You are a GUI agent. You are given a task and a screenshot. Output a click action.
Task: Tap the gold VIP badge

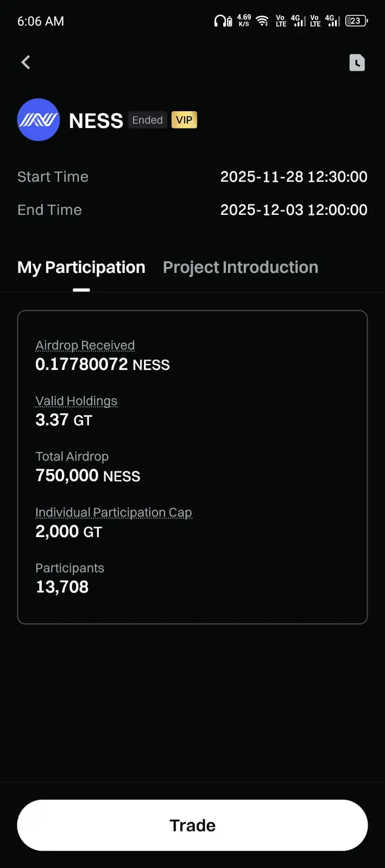coord(184,120)
